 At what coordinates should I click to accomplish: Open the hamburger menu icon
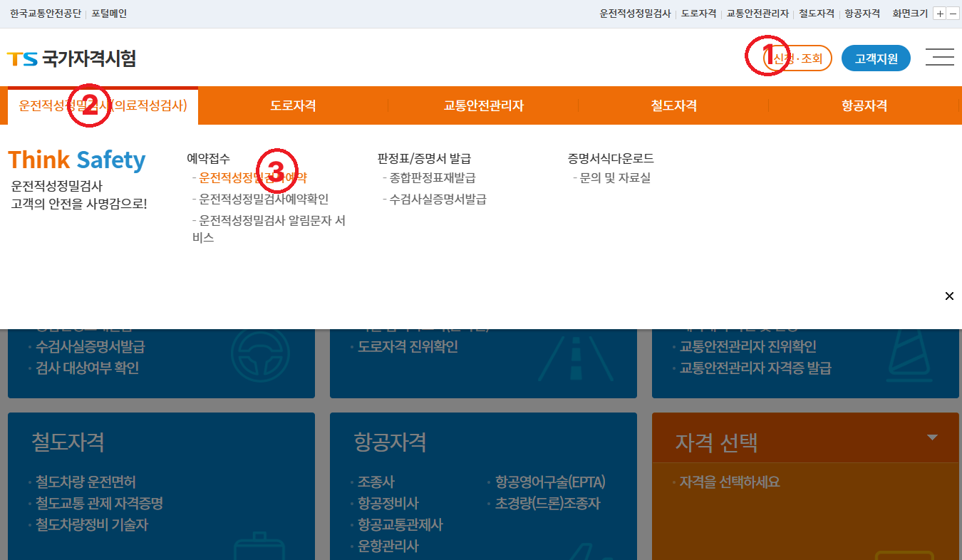click(939, 58)
